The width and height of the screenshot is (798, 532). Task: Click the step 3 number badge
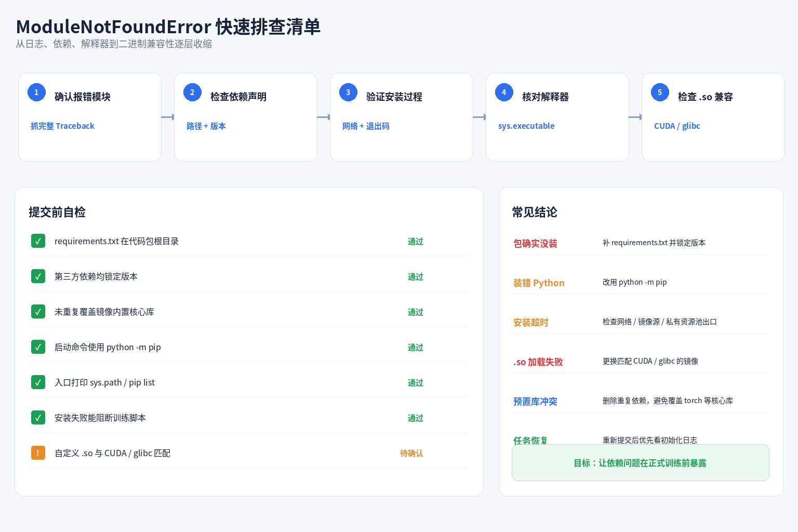[x=348, y=92]
